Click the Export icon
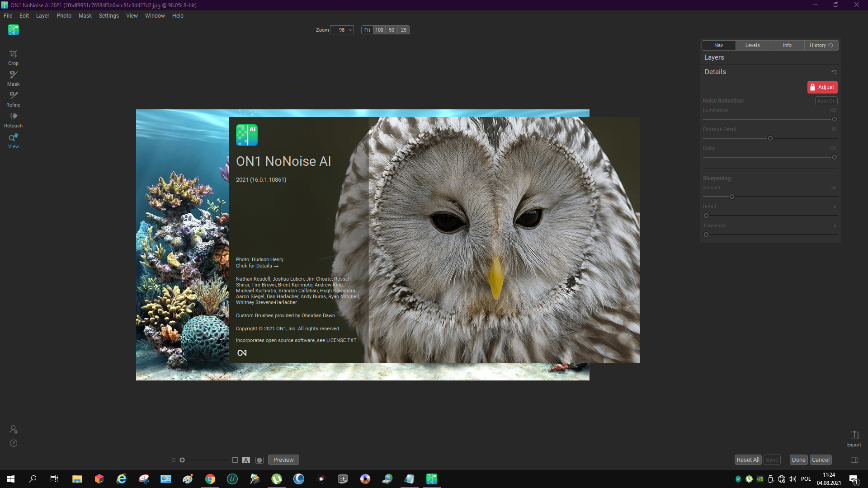The height and width of the screenshot is (488, 868). 854,438
